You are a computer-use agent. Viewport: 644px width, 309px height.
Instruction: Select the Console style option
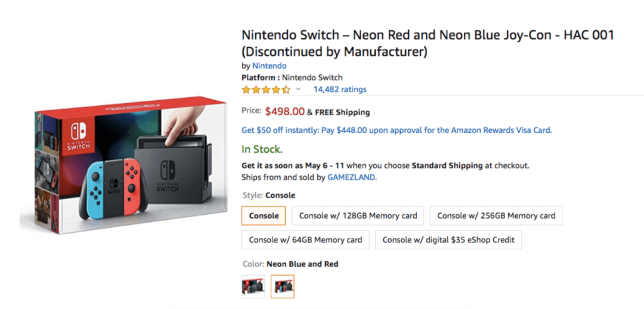pyautogui.click(x=264, y=216)
